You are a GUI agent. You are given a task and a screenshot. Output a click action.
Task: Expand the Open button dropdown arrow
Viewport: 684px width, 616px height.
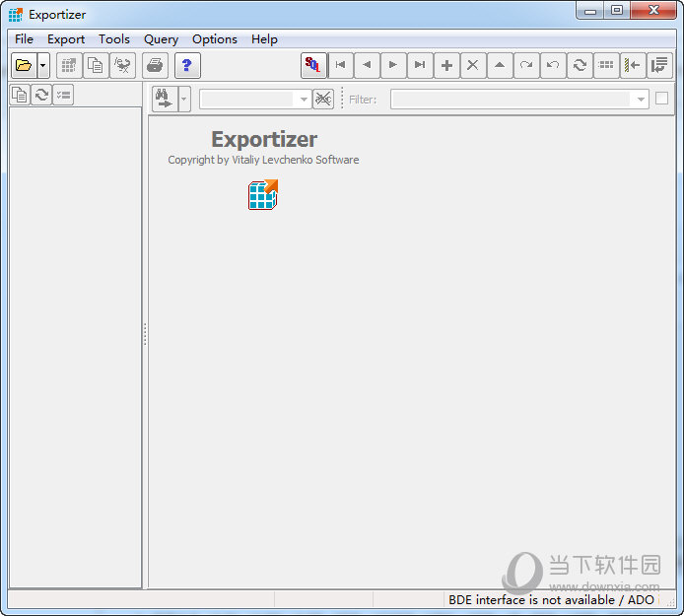(x=43, y=65)
